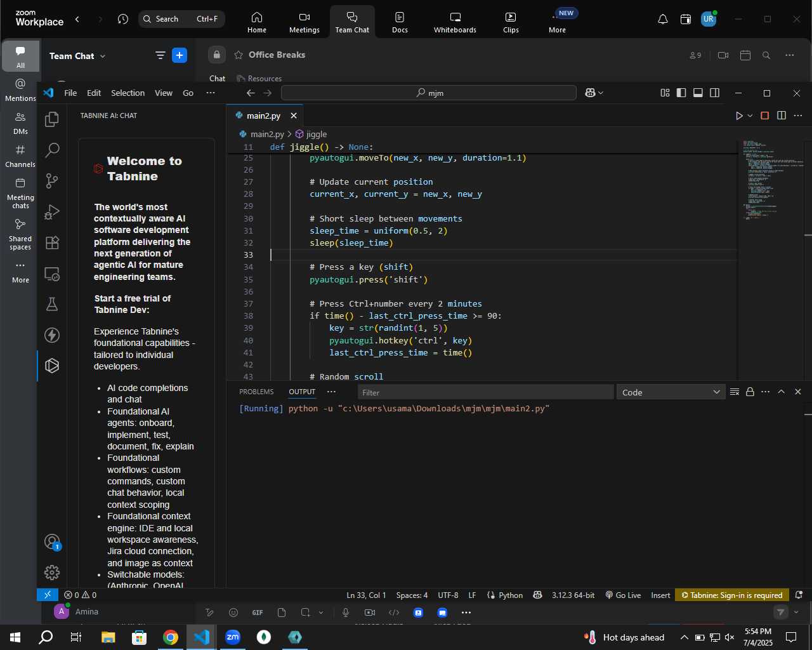This screenshot has height=650, width=812.
Task: Click Go Live in status bar
Action: (x=623, y=595)
